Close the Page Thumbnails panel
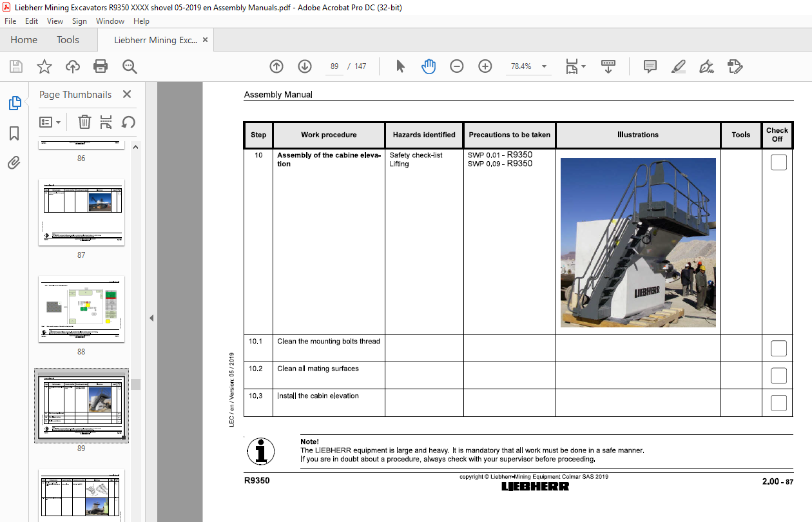Screen dimensions: 812x522 click(127, 94)
